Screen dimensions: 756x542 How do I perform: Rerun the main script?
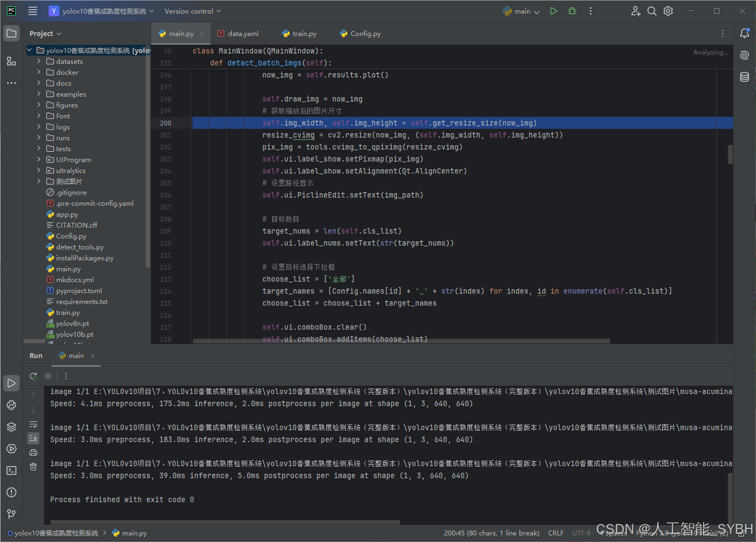[33, 376]
